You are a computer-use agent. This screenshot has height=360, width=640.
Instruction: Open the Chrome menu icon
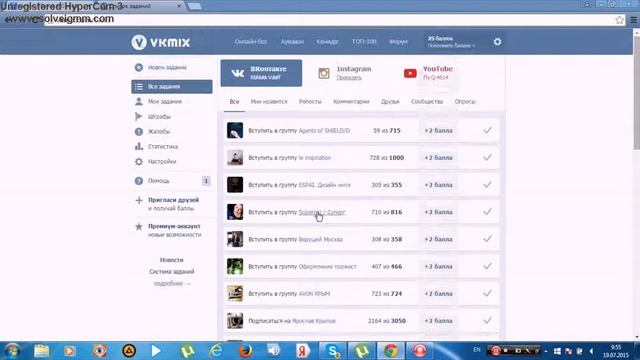click(633, 20)
